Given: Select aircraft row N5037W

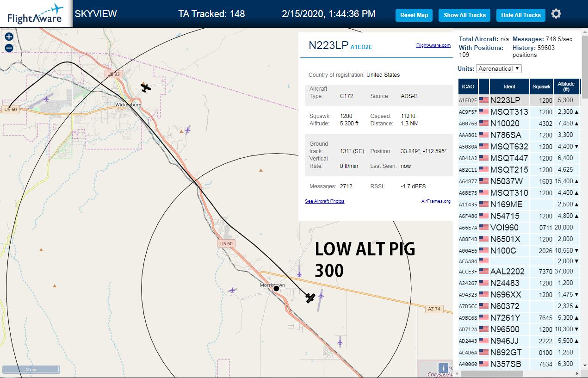Looking at the screenshot, I should click(x=519, y=181).
